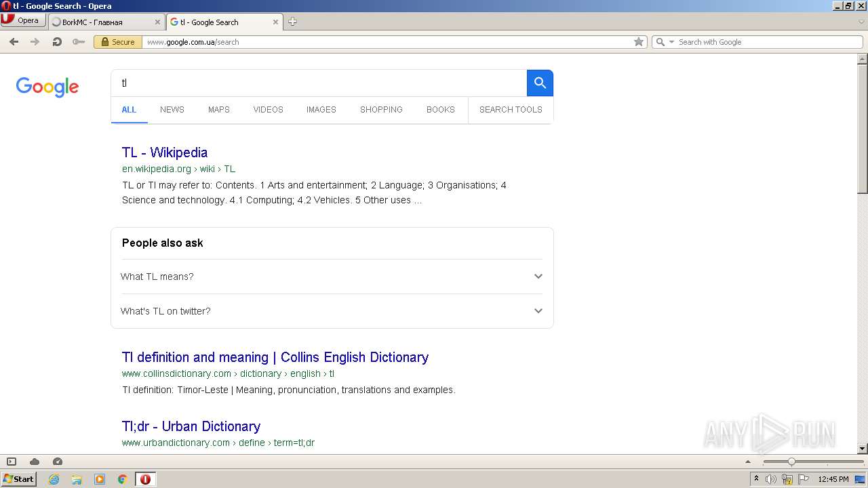The height and width of the screenshot is (488, 868).
Task: Open the zoom level dropdown arrow
Action: point(748,462)
